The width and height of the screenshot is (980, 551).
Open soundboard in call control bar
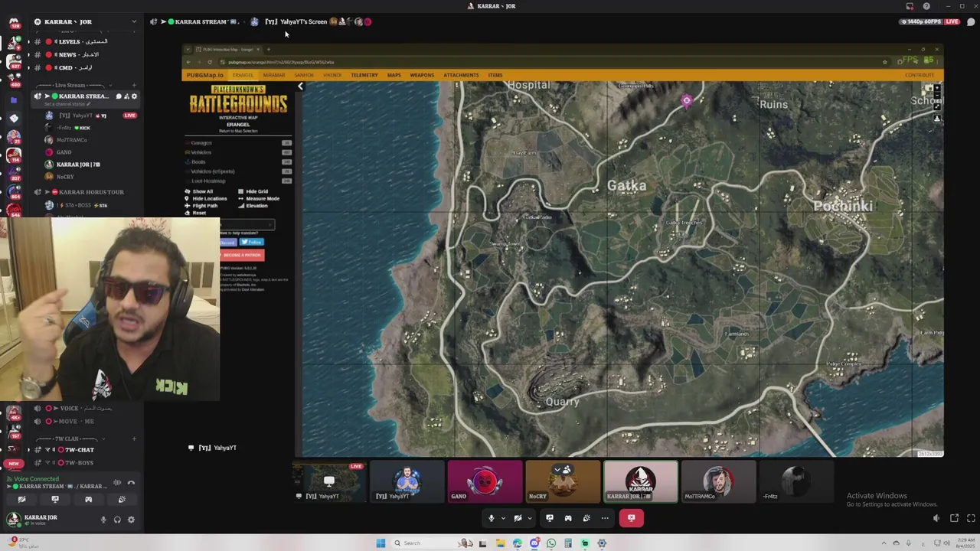point(586,518)
